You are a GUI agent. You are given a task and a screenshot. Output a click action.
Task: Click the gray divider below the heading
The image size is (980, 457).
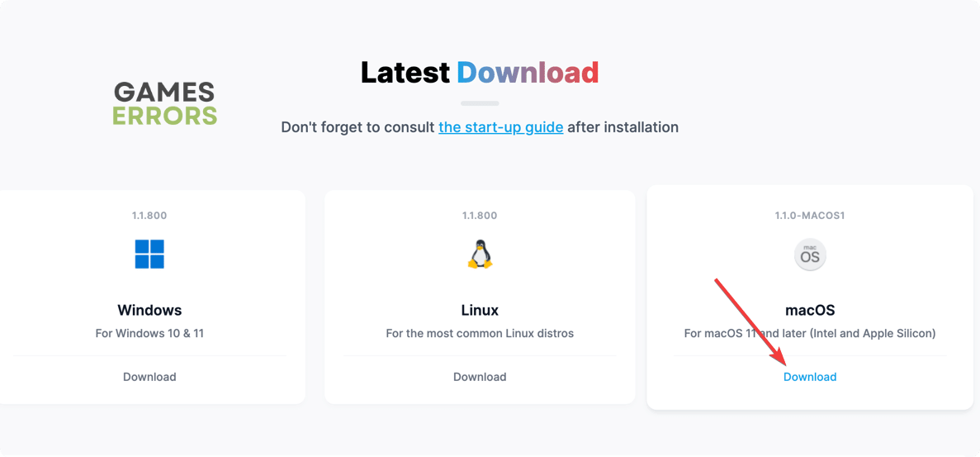coord(480,103)
